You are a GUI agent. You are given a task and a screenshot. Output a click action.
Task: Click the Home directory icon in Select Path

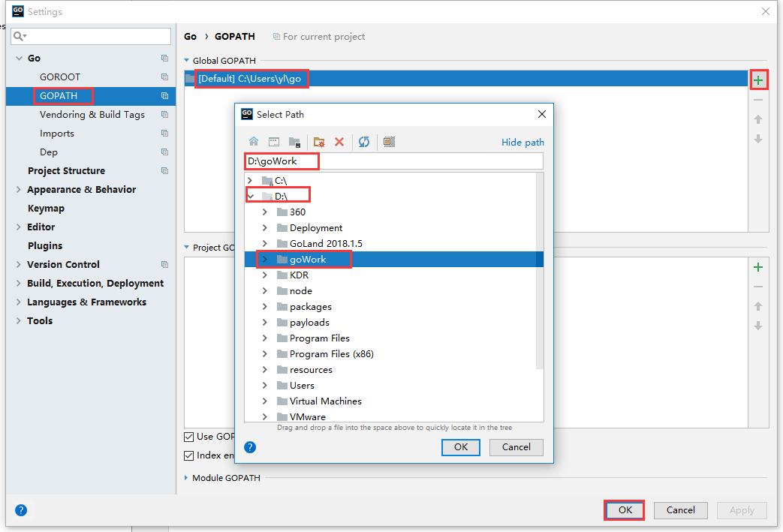(x=254, y=142)
